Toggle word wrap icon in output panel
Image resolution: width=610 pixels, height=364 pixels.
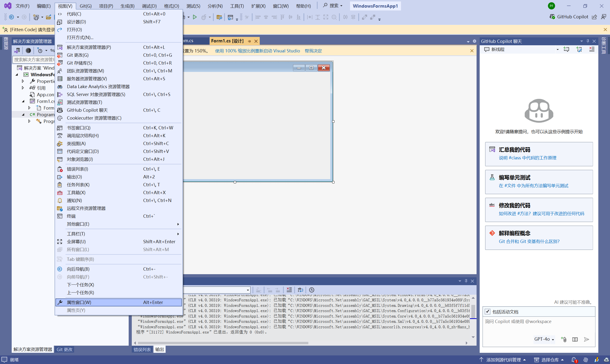pos(300,290)
